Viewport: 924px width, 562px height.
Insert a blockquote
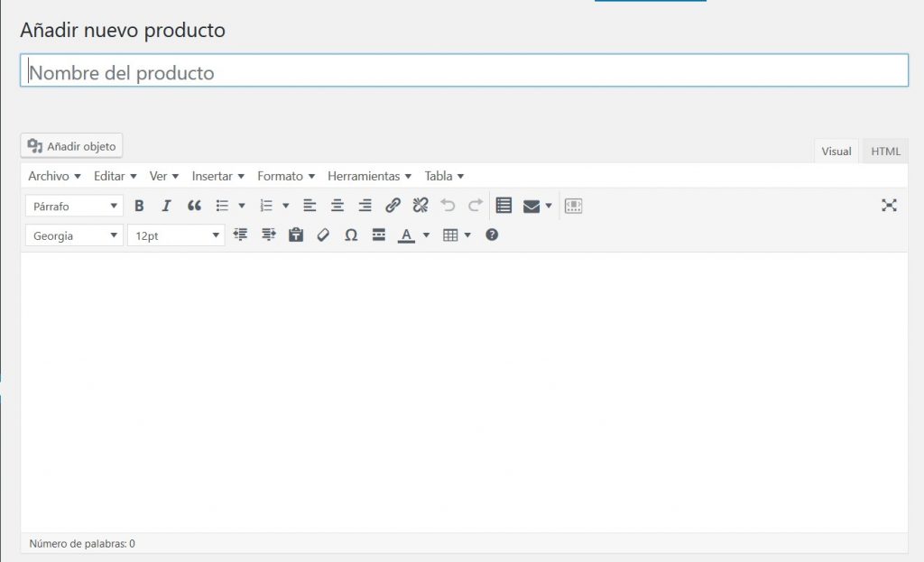[x=194, y=206]
